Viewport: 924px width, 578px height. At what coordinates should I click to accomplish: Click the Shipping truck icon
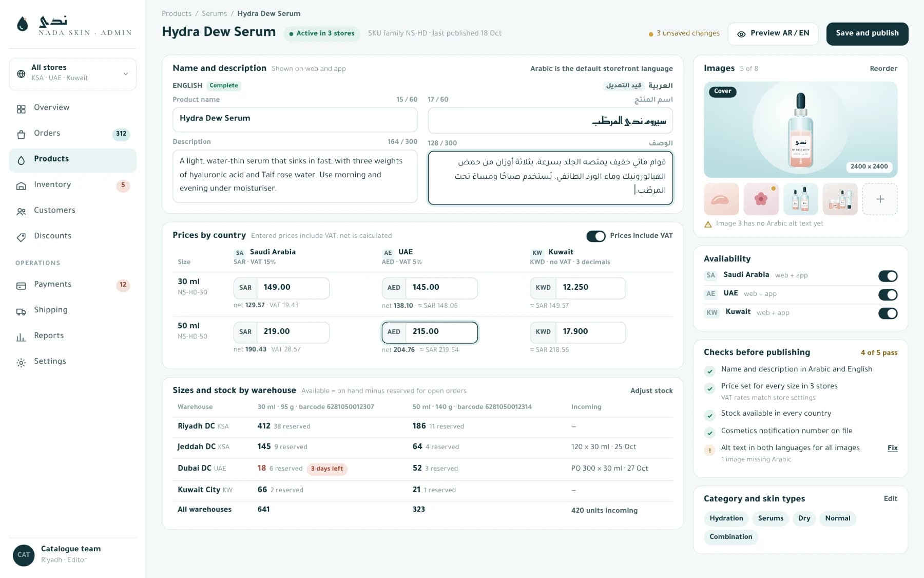tap(21, 311)
